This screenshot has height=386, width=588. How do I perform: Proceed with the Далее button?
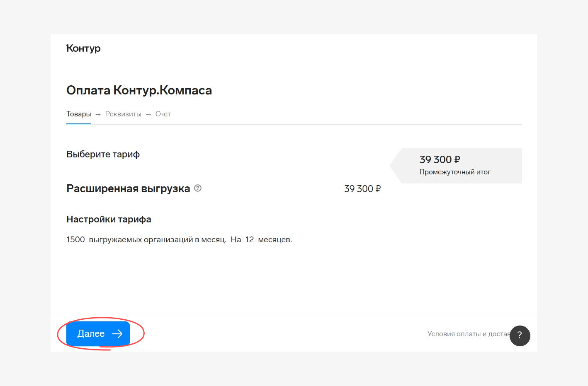pos(98,333)
